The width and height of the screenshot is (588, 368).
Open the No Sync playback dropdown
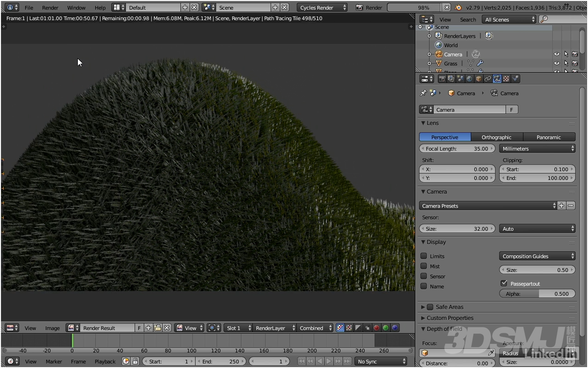(381, 361)
